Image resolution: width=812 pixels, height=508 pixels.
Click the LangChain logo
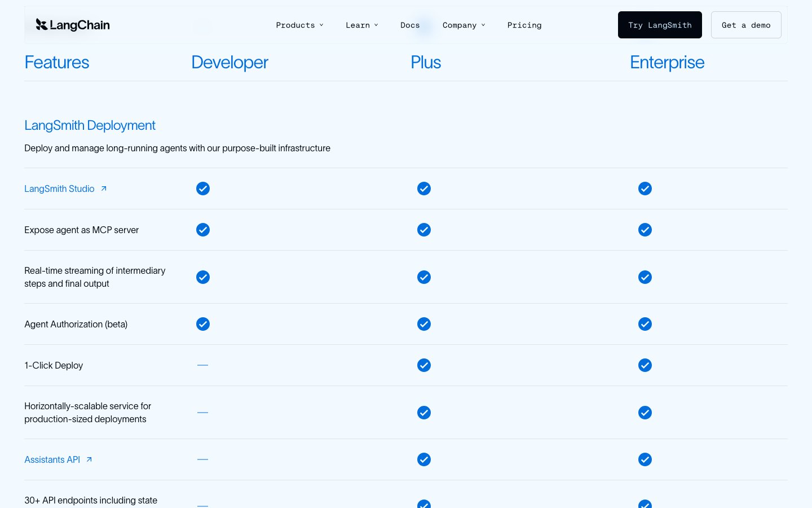click(x=73, y=25)
